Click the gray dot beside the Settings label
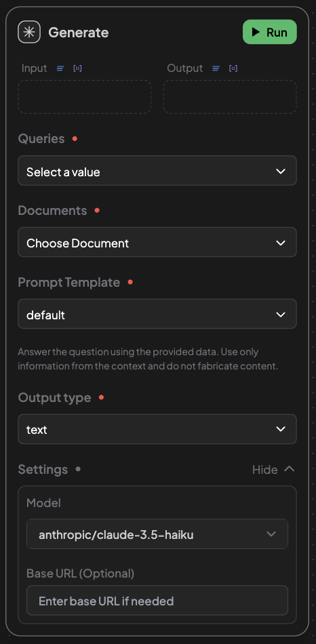 78,469
